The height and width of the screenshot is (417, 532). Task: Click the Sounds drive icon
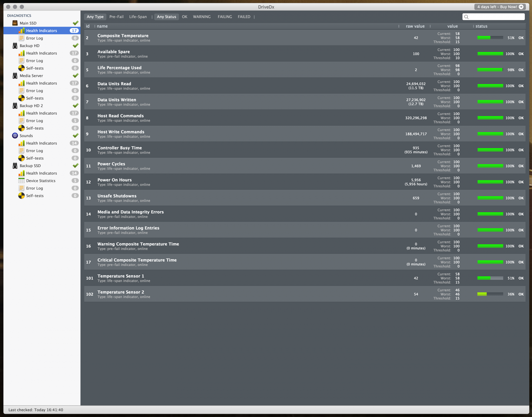(x=15, y=136)
